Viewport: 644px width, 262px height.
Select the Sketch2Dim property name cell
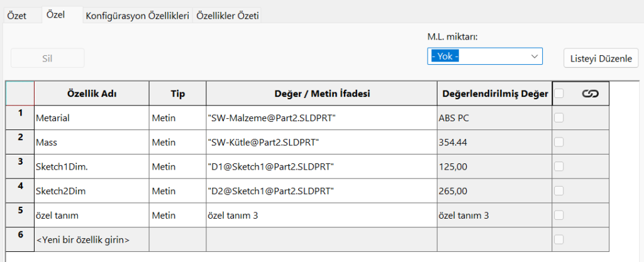click(x=91, y=190)
